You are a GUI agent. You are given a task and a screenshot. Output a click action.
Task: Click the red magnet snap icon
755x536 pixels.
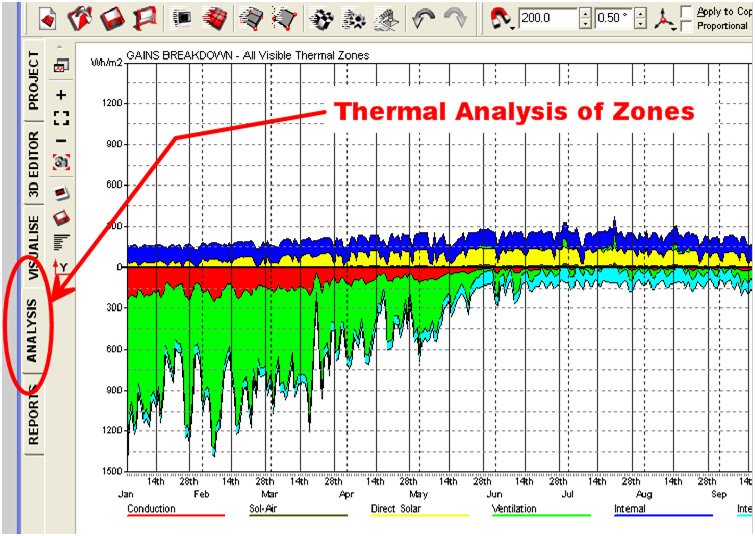click(x=499, y=18)
